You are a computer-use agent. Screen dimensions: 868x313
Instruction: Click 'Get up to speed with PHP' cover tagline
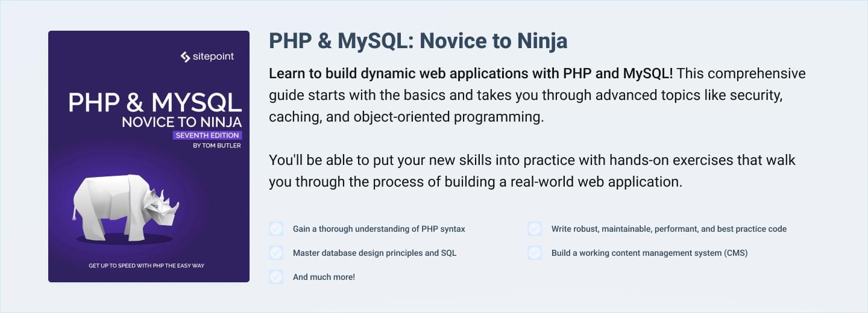point(146,265)
